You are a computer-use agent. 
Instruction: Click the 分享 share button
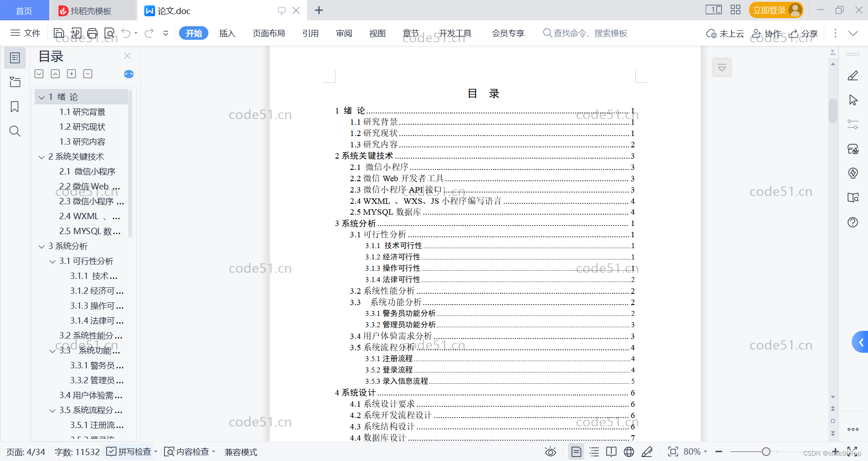pos(803,33)
